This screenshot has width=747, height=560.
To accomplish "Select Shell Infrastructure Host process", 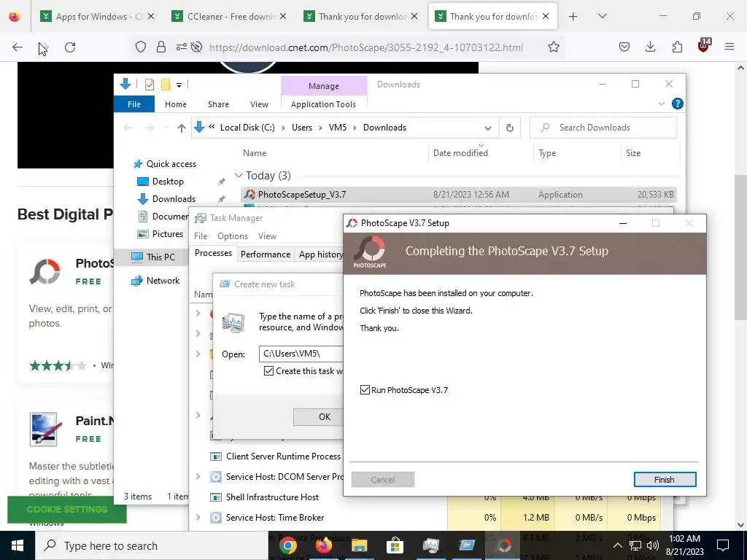I will tap(272, 497).
